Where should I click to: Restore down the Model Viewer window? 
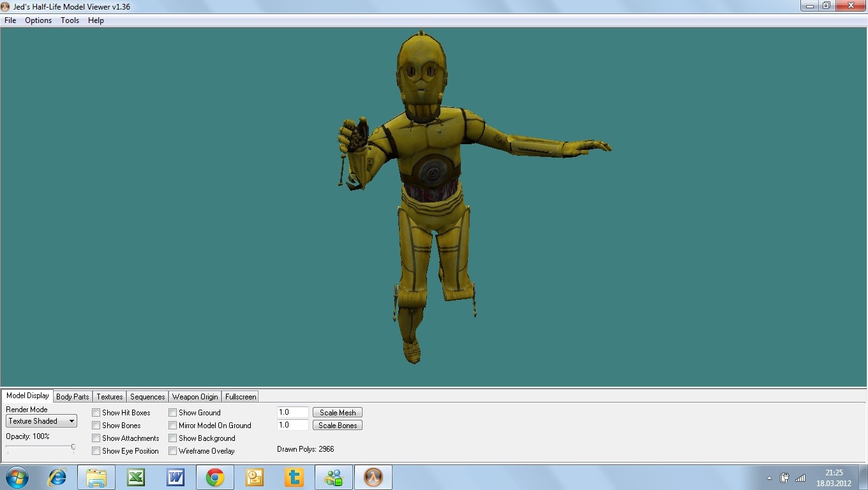point(826,6)
